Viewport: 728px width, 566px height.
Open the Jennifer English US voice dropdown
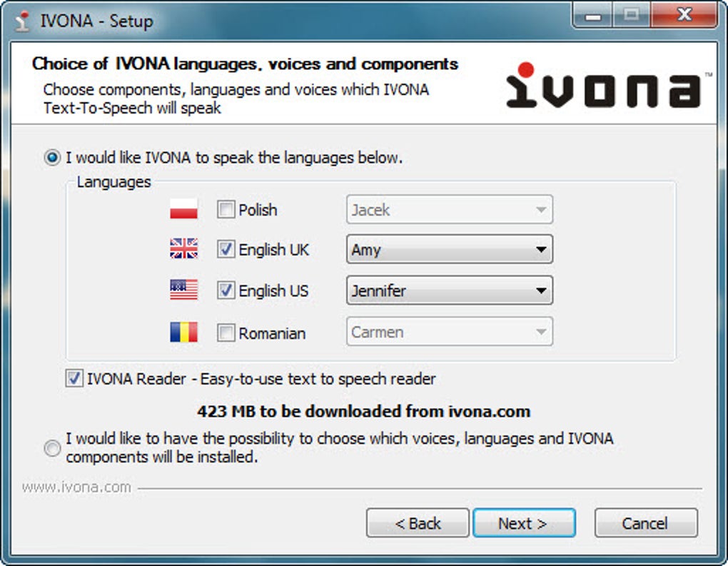pyautogui.click(x=450, y=290)
